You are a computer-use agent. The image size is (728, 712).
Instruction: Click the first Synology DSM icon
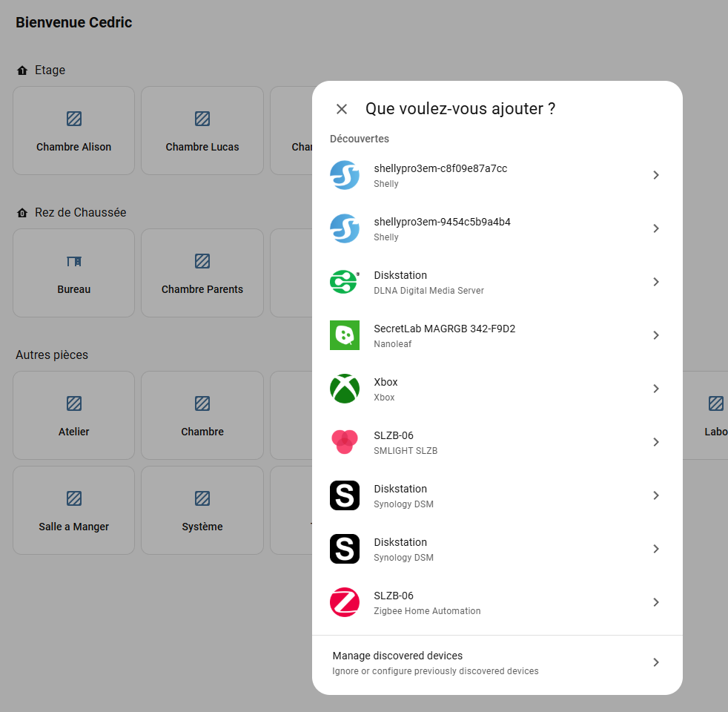click(x=345, y=495)
